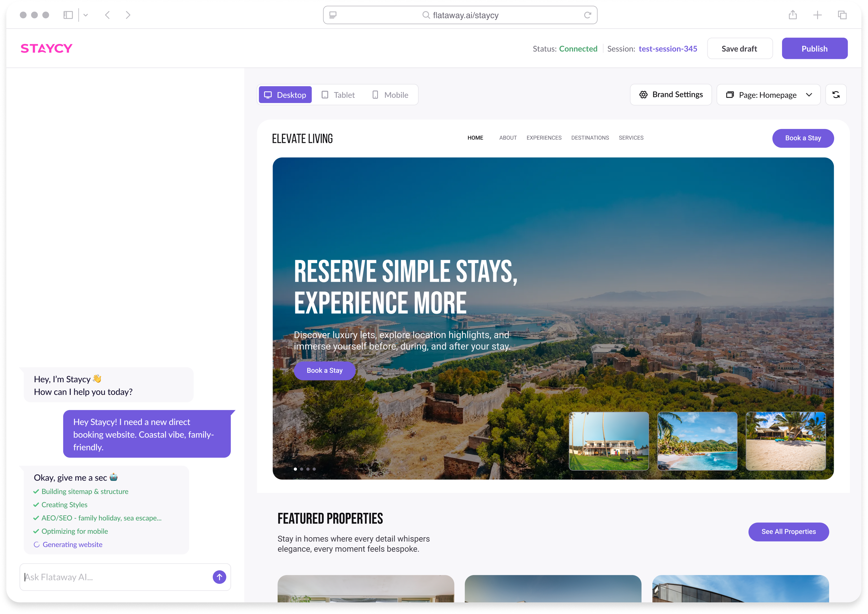Switch preview to Tablet view
Viewport: 868px width, 614px height.
pos(338,95)
